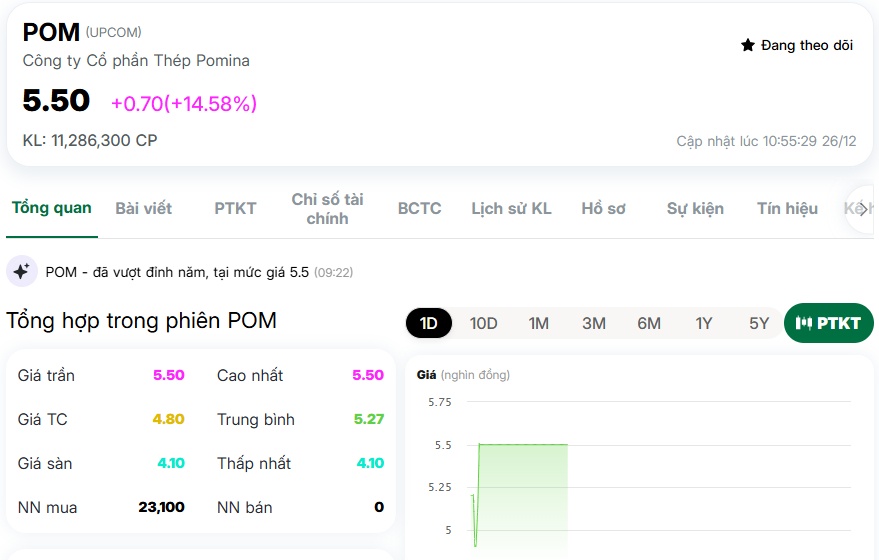
Task: Switch to the Bài viết tab
Action: 144,209
